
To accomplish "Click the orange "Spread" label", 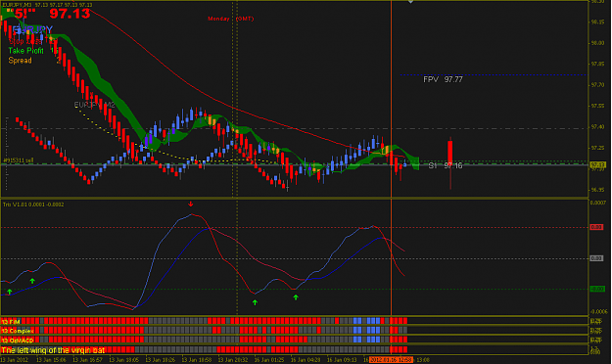I will (x=21, y=61).
